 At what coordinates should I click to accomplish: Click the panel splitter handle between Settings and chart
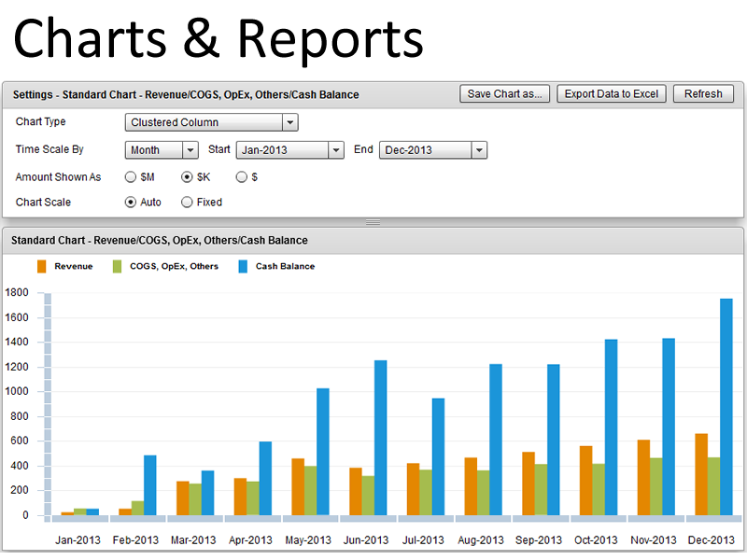373,222
